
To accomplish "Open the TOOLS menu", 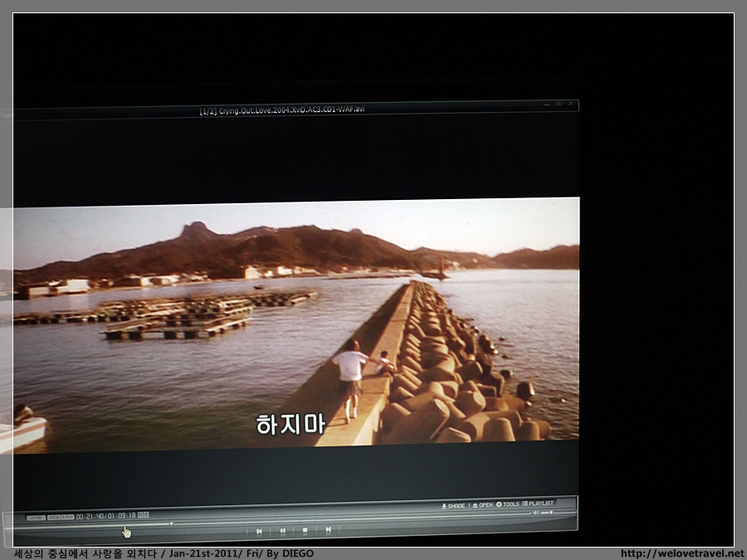I will 508,504.
